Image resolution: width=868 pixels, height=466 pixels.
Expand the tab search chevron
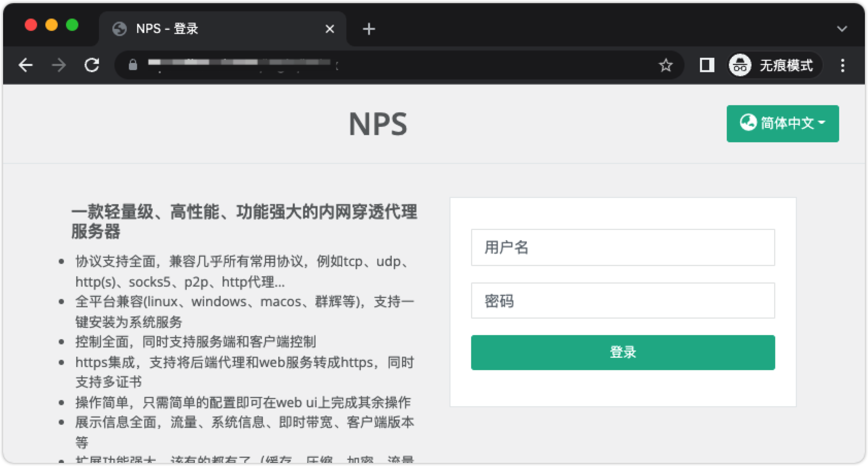pyautogui.click(x=842, y=29)
